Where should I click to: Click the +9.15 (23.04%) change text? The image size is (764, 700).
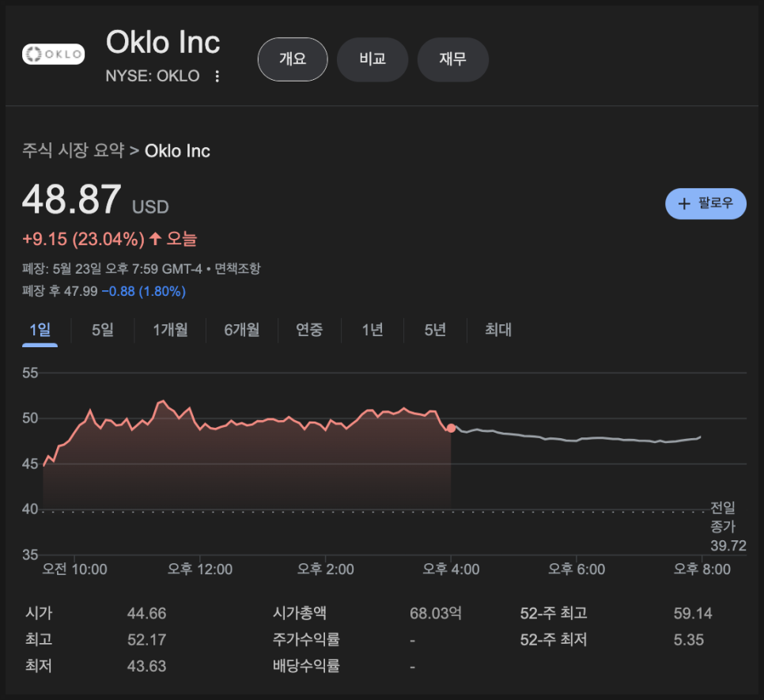coord(83,239)
